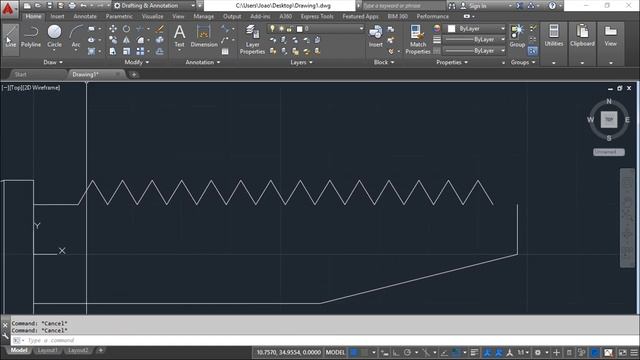Open the linetype ByLayer dropdown
The height and width of the screenshot is (360, 640).
pos(474,51)
